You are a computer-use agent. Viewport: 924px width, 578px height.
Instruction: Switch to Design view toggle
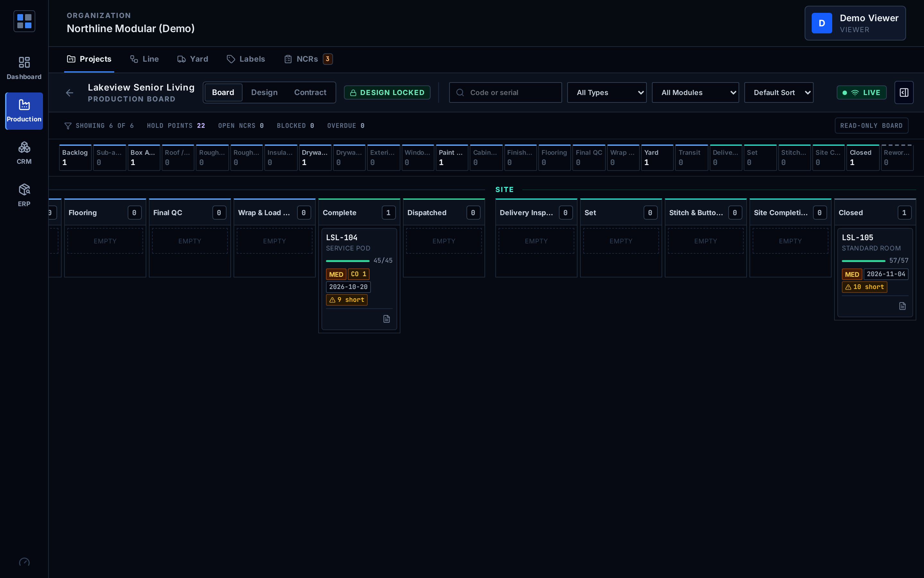(x=264, y=92)
